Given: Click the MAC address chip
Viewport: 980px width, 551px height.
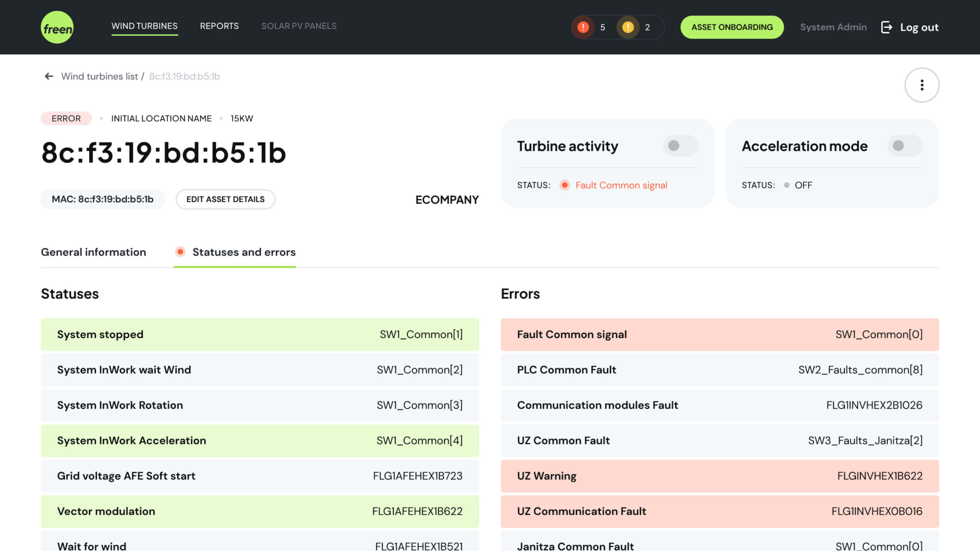Looking at the screenshot, I should (x=103, y=199).
